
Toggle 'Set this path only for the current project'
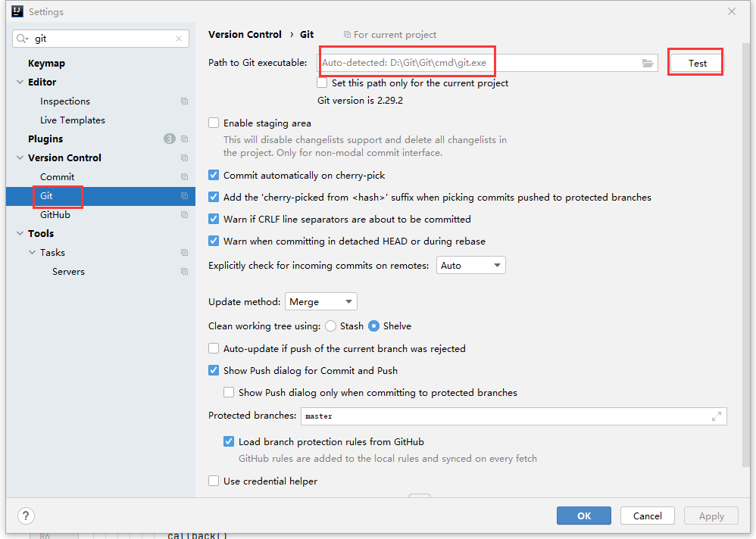[322, 83]
